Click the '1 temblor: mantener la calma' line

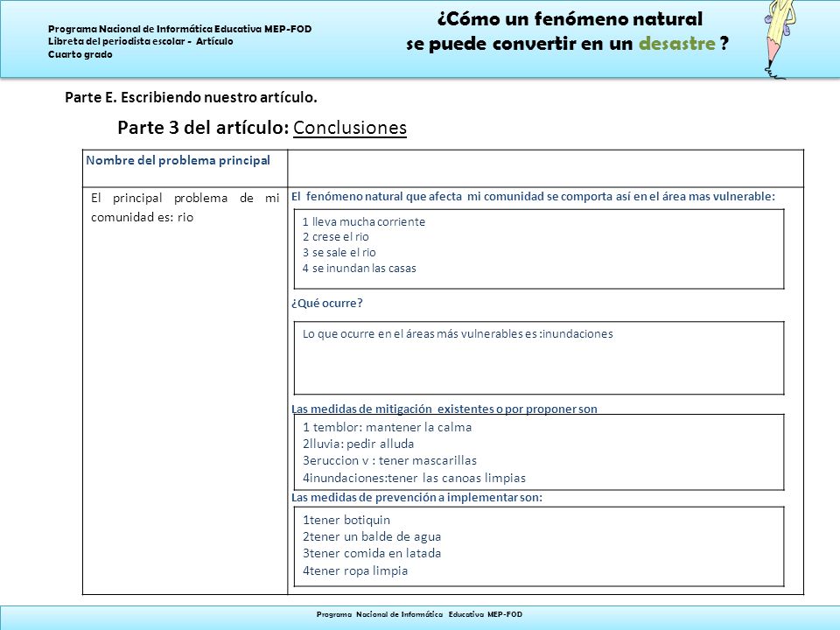[x=387, y=427]
